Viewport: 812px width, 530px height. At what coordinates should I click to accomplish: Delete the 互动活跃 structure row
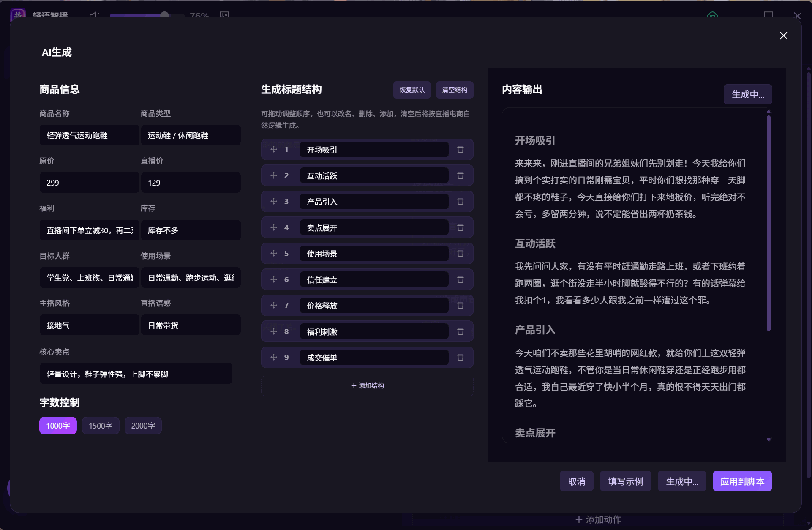tap(460, 175)
